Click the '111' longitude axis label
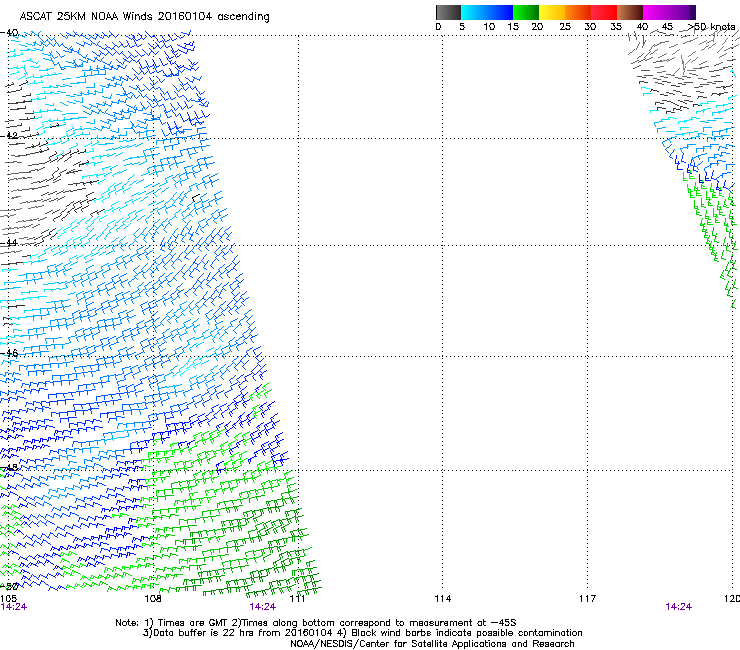Image resolution: width=740 pixels, height=650 pixels. pos(297,599)
